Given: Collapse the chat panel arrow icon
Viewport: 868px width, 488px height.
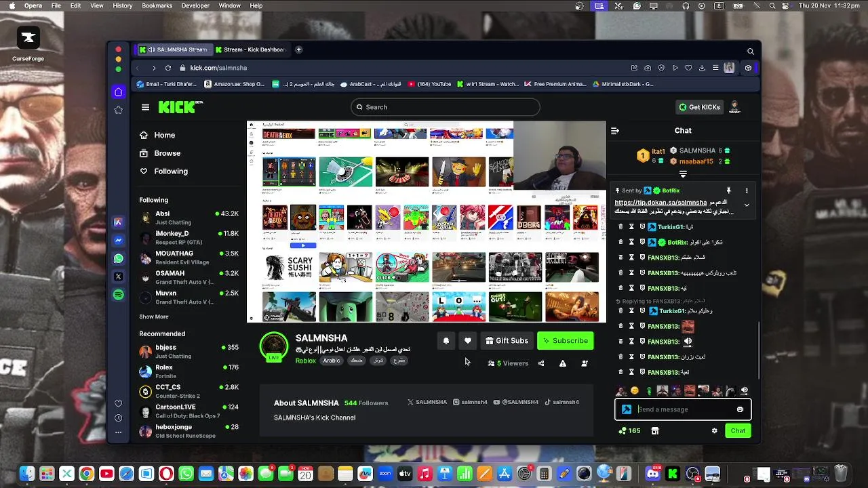Looking at the screenshot, I should click(615, 131).
